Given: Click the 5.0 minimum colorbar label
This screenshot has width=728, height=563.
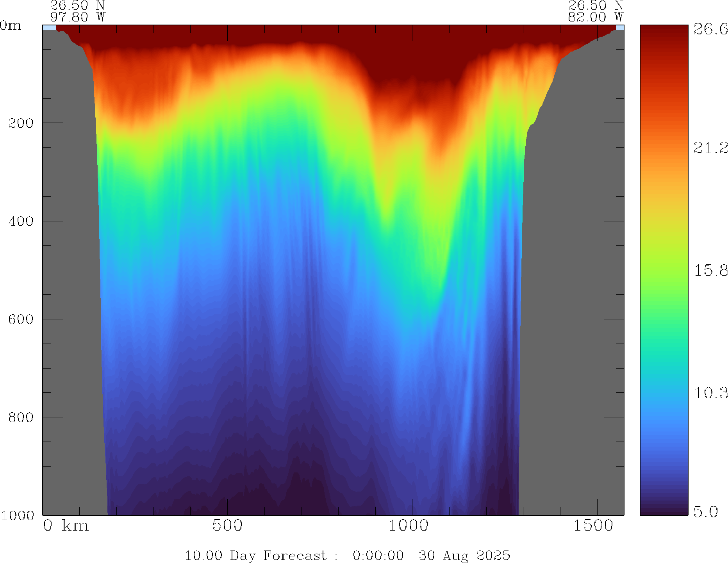Looking at the screenshot, I should tap(705, 512).
